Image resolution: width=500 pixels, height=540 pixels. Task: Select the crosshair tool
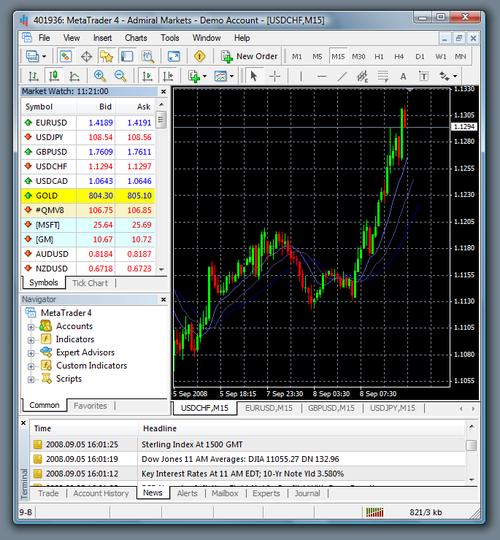274,76
